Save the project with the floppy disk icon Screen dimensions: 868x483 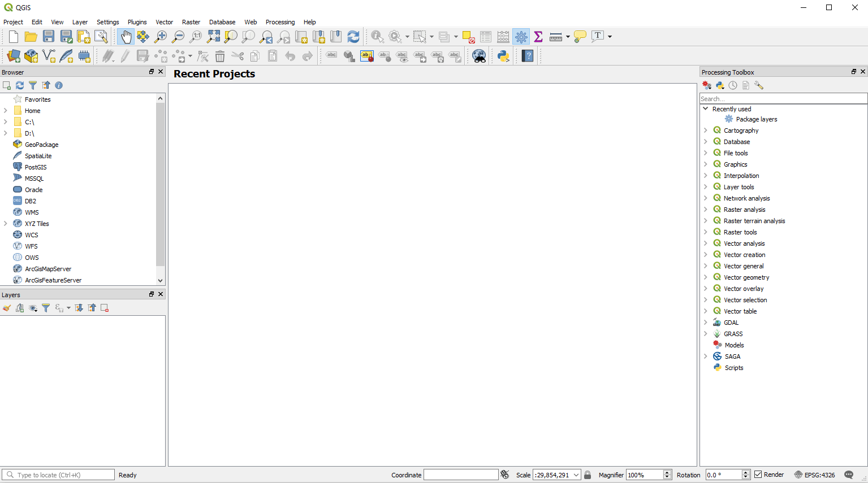tap(49, 37)
